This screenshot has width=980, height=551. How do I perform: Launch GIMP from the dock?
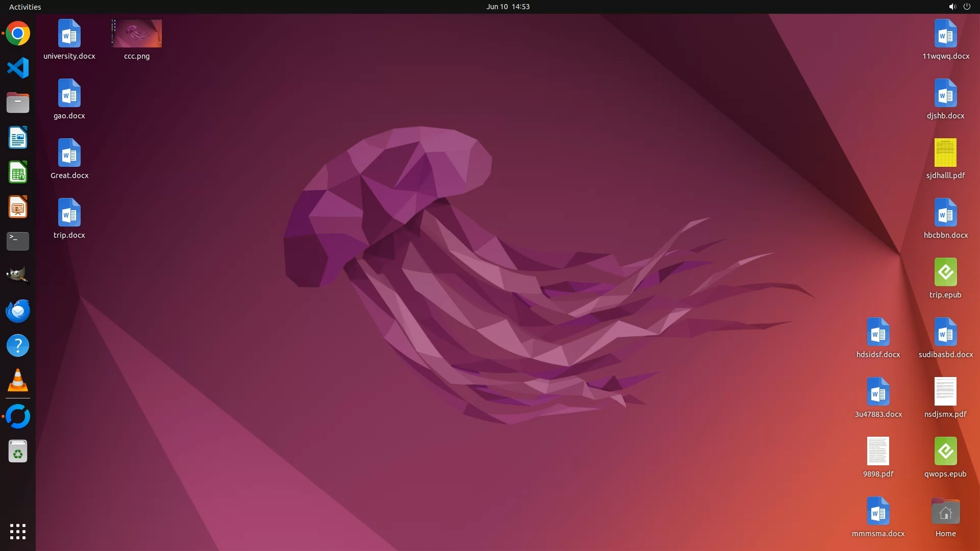(18, 275)
